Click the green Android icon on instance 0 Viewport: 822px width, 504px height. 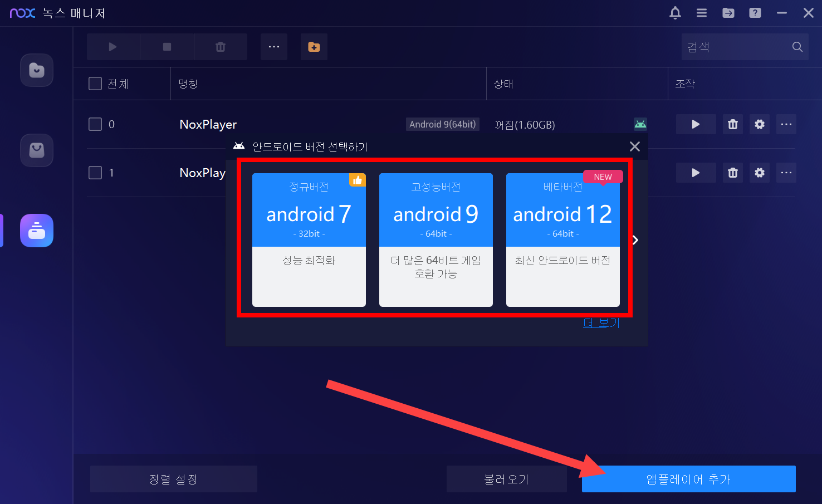click(640, 124)
